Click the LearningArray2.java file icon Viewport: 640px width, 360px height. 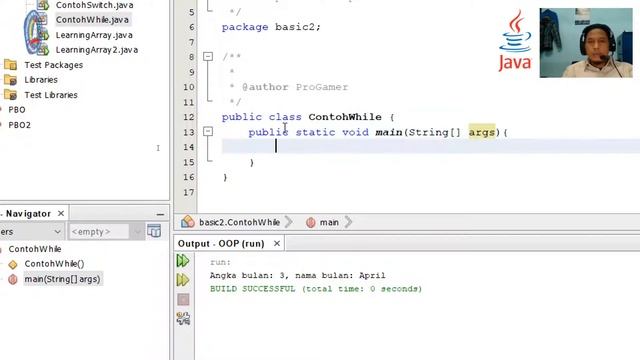point(43,50)
